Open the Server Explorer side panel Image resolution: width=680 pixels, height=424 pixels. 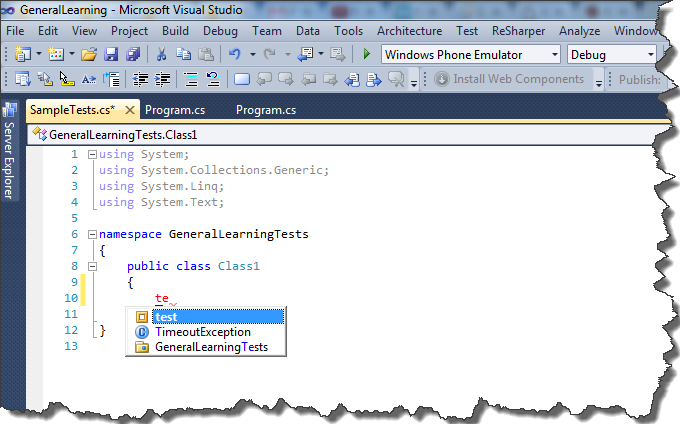tap(9, 151)
